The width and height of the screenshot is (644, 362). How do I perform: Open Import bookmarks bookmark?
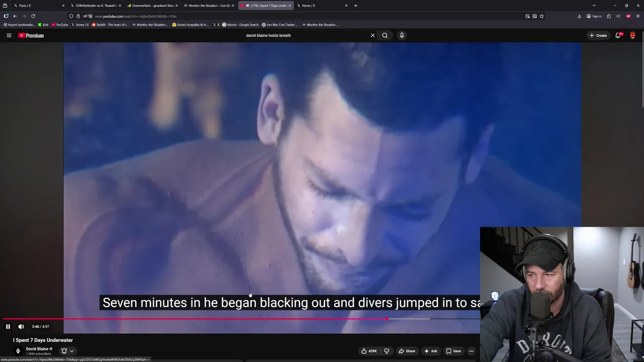click(19, 25)
